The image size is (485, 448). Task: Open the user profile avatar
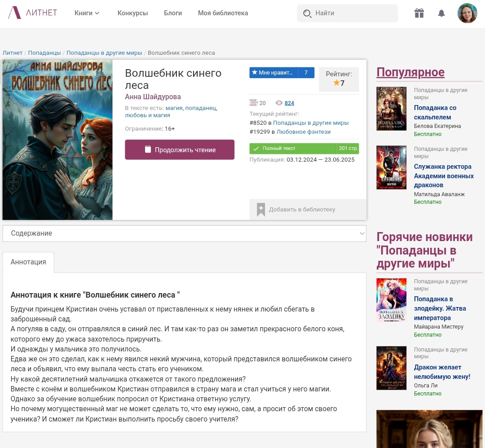click(467, 13)
